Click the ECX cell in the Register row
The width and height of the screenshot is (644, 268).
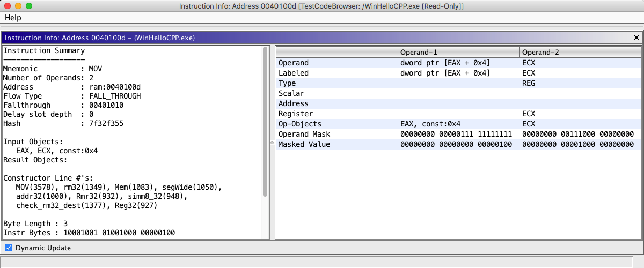(529, 114)
